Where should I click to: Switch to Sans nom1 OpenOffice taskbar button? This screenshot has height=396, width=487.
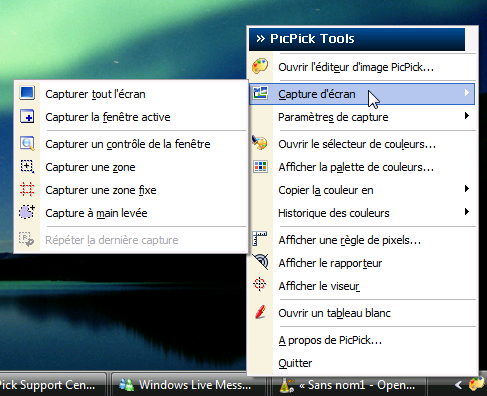pyautogui.click(x=350, y=385)
